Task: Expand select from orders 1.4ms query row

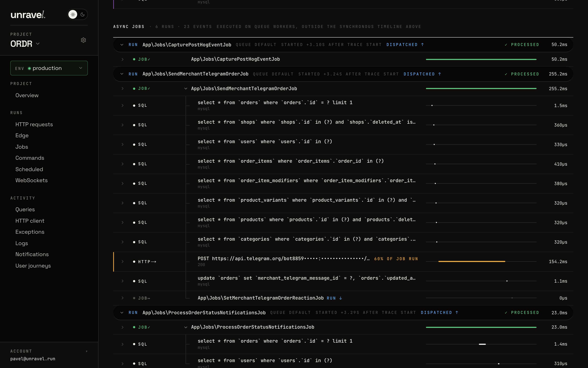Action: (122, 344)
